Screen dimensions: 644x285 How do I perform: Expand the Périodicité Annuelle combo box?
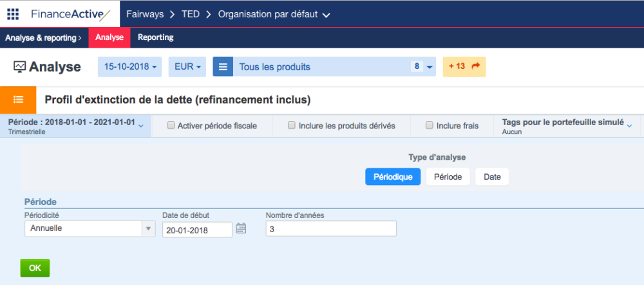(90, 229)
